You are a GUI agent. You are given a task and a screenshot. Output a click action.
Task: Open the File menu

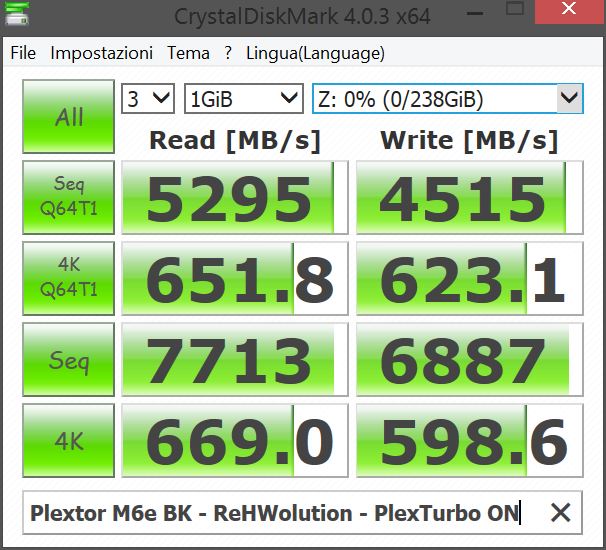23,53
